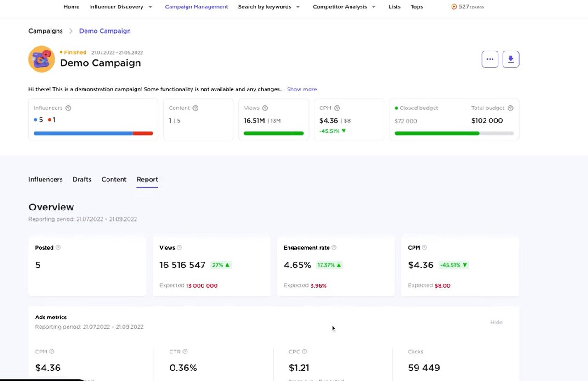Click the -45.51% badge in Overview CPM
The image size is (588, 381).
453,265
